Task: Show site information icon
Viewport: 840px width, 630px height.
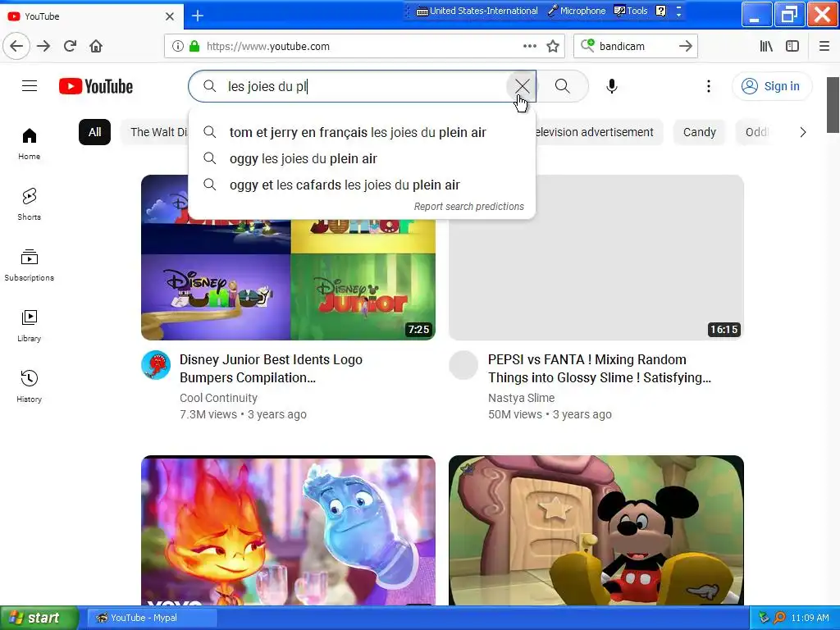Action: (177, 46)
